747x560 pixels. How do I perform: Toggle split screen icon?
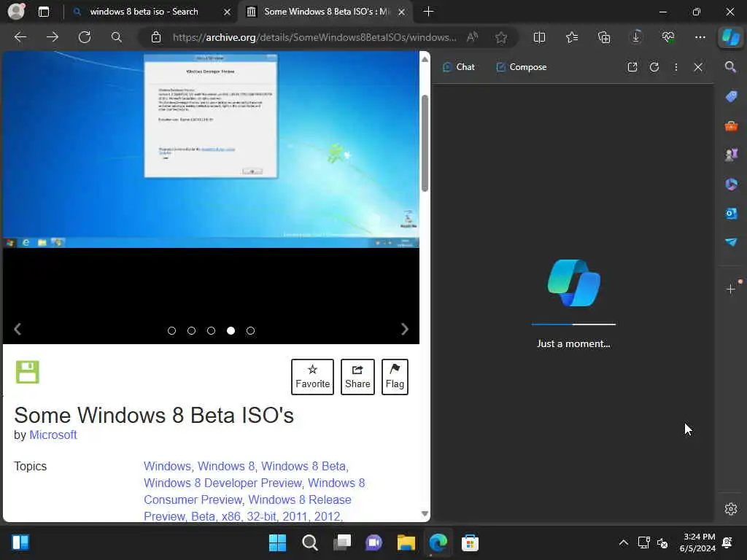(539, 37)
